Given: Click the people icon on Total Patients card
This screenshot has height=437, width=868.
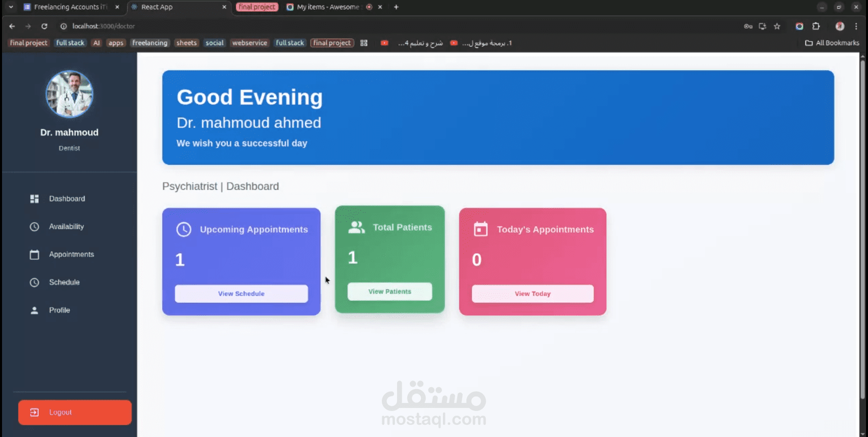Looking at the screenshot, I should point(356,227).
